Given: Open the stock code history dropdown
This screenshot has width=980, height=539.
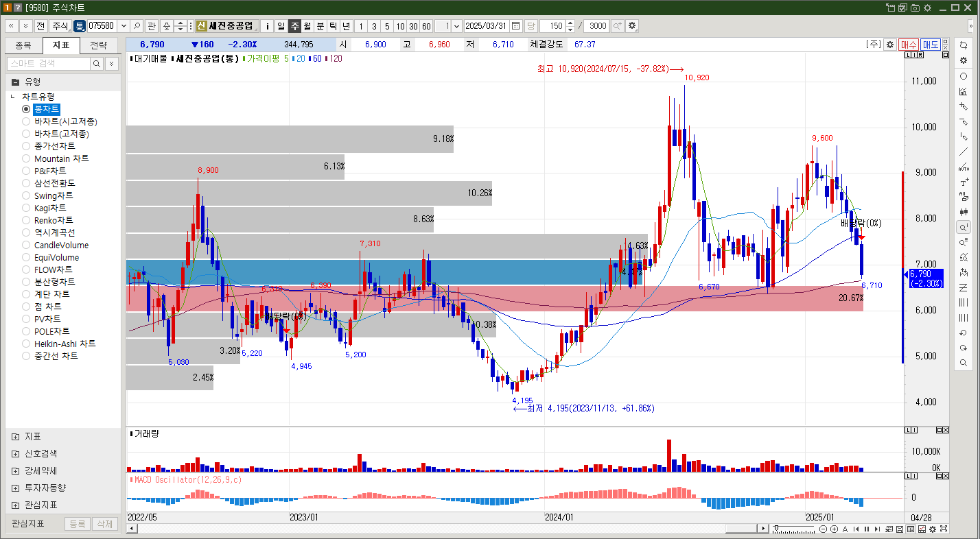Looking at the screenshot, I should 124,26.
